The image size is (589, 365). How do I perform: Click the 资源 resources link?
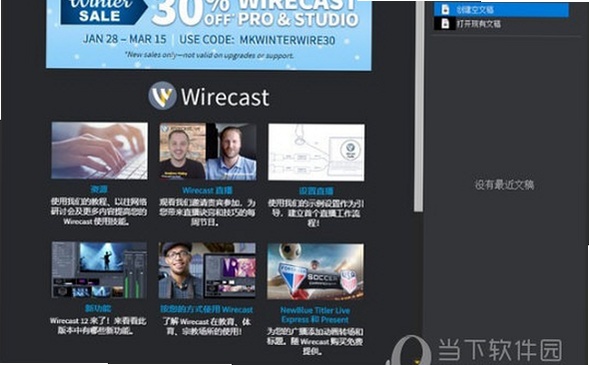pos(99,189)
